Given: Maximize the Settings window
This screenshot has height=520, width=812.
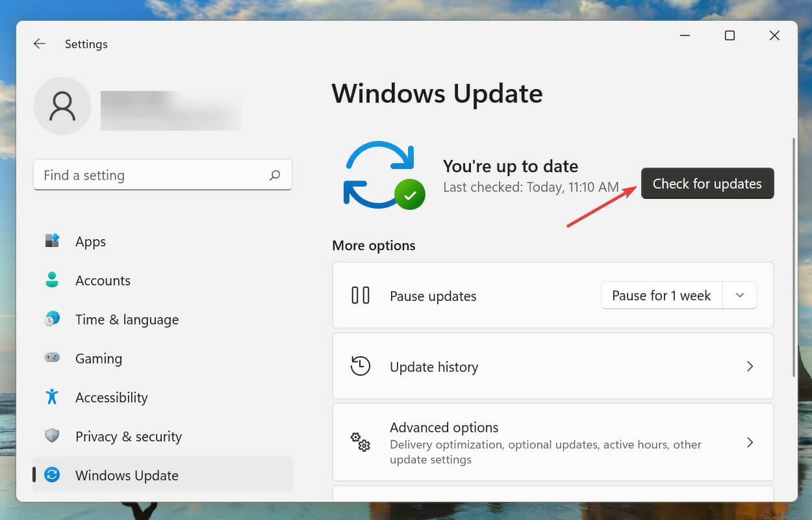Looking at the screenshot, I should (730, 36).
